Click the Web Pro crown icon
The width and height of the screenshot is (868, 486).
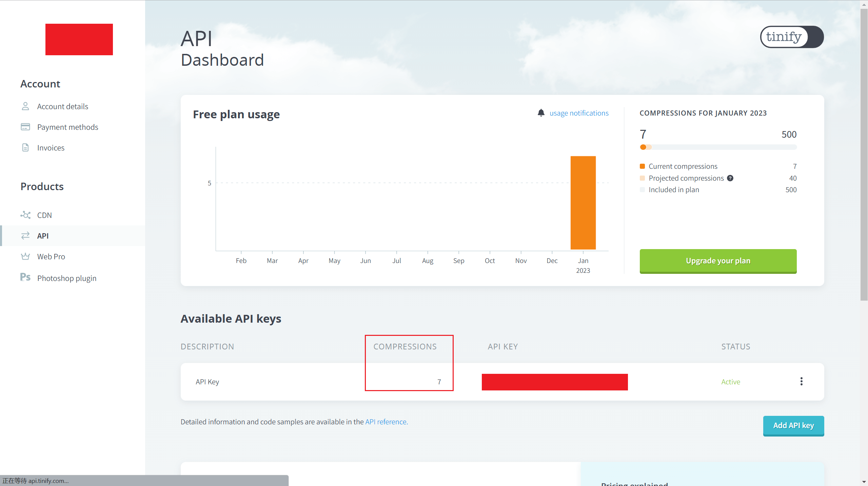25,256
